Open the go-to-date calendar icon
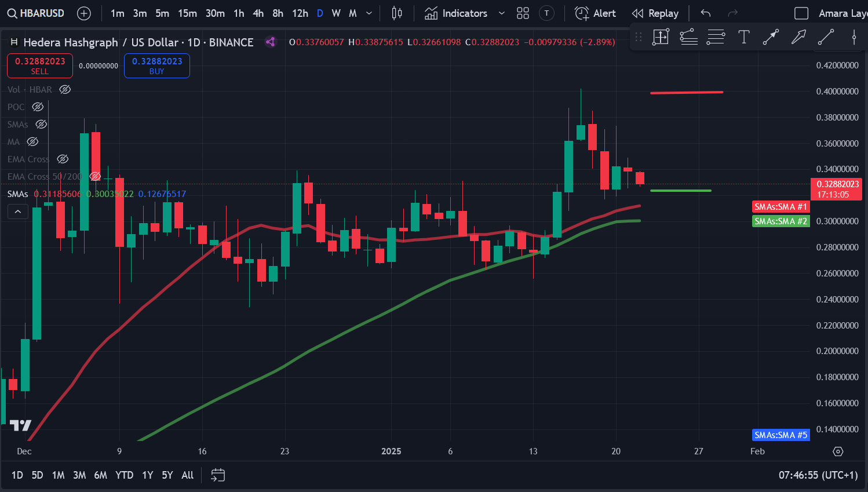Image resolution: width=868 pixels, height=492 pixels. [x=218, y=475]
